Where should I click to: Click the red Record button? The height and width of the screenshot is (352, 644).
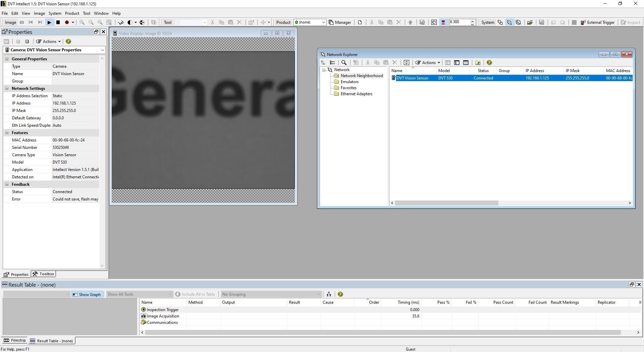[67, 22]
